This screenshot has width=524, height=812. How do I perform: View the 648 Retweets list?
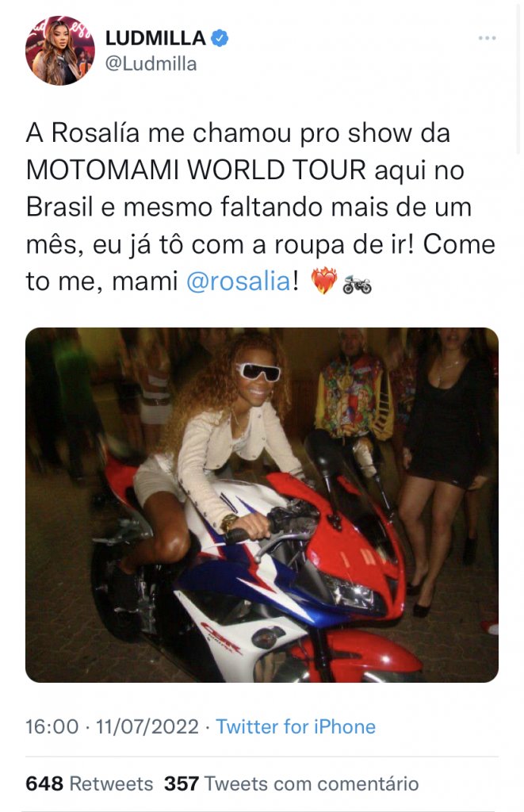[89, 783]
